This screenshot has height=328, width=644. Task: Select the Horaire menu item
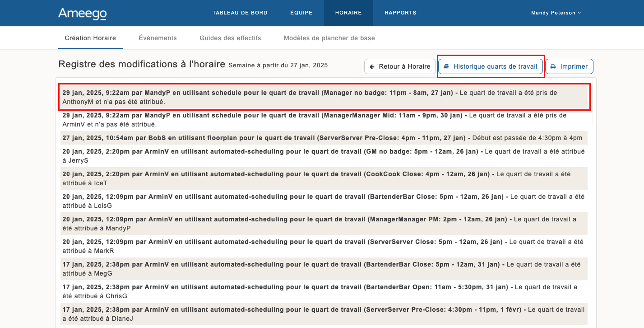point(348,13)
